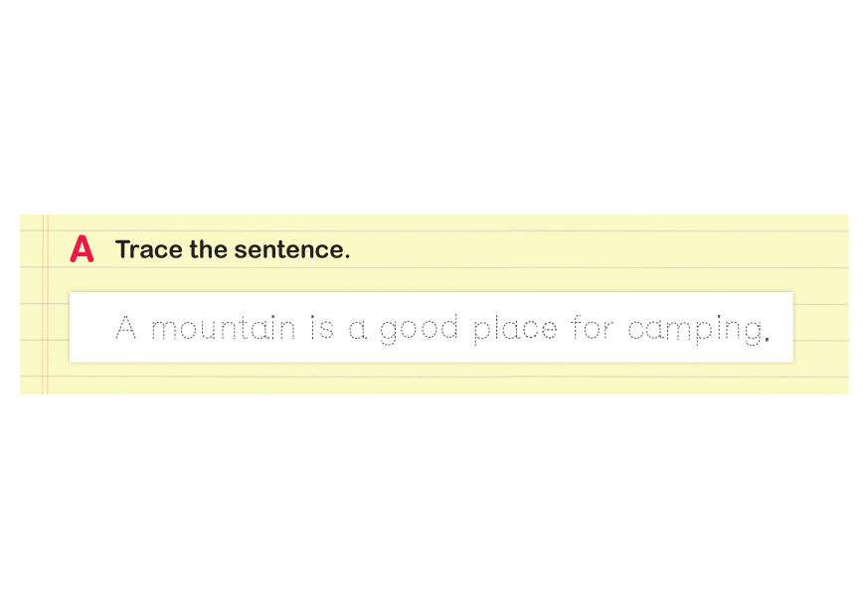
Task: Click the dotted word "for"
Action: (593, 327)
